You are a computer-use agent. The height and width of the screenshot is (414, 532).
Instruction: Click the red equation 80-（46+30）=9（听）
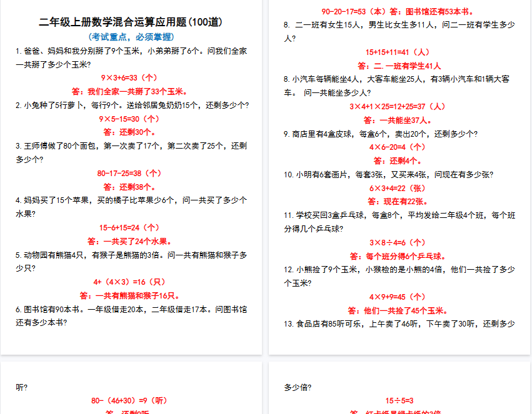tap(130, 400)
